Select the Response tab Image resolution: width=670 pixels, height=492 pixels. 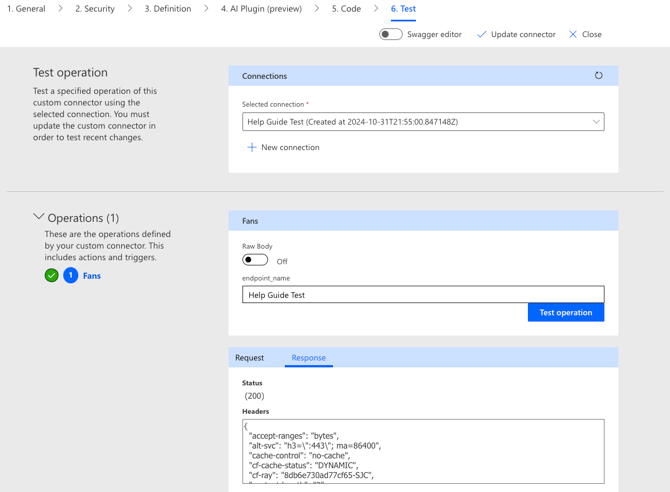click(308, 358)
